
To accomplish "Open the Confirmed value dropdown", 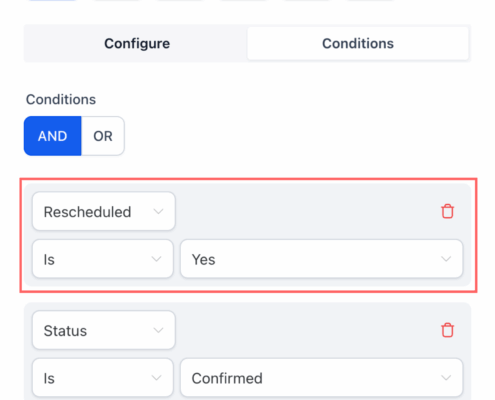I will [322, 378].
